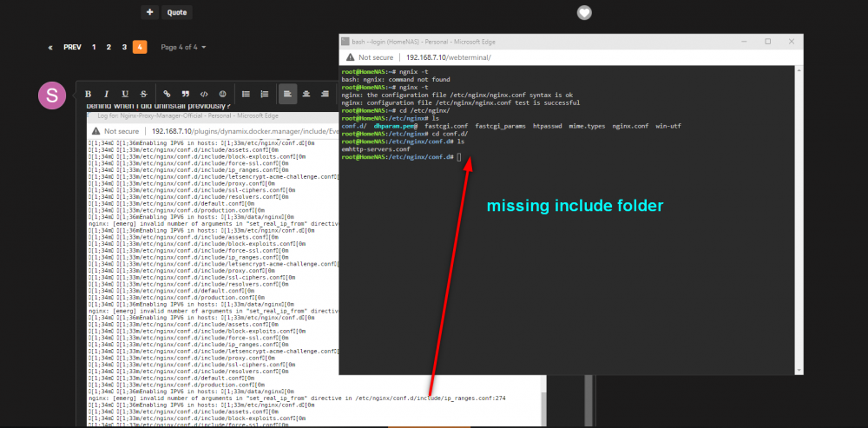Click dhparam.pem in the ls listing
Viewport: 868px width, 428px height.
coord(395,126)
